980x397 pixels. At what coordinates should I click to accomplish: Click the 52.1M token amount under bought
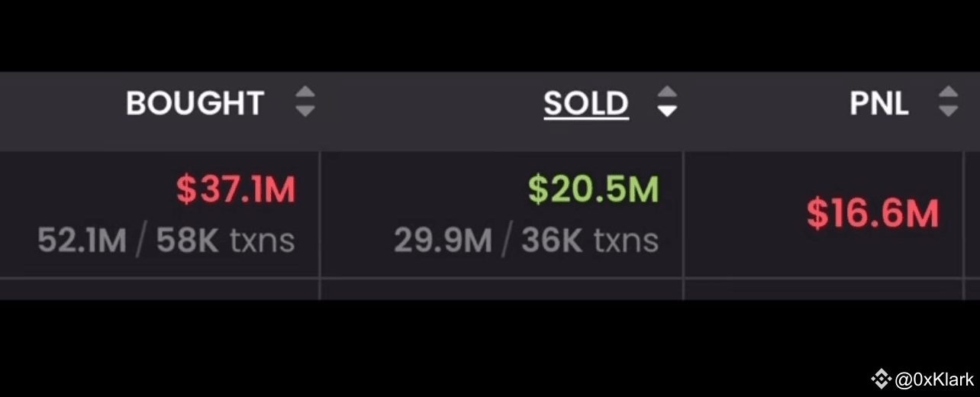click(82, 241)
